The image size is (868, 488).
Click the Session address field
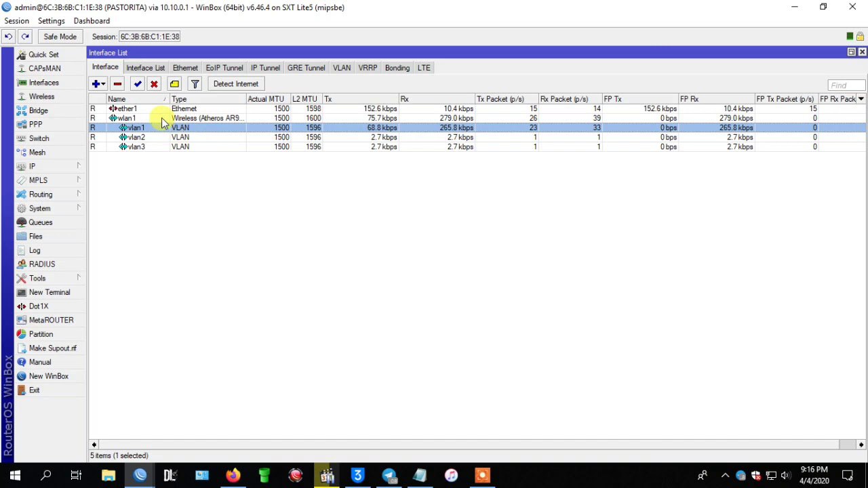(x=150, y=37)
